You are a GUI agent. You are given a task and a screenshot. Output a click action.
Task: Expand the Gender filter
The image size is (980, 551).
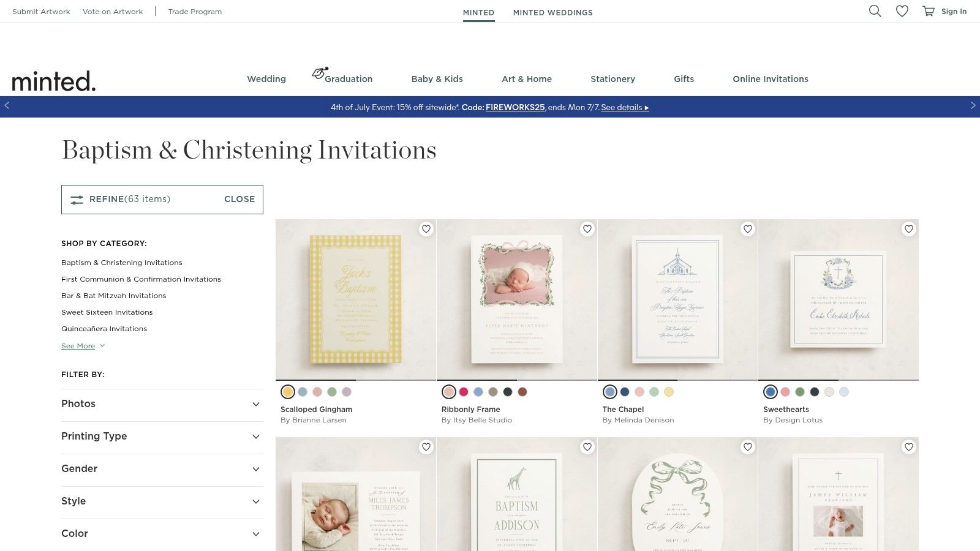point(162,469)
